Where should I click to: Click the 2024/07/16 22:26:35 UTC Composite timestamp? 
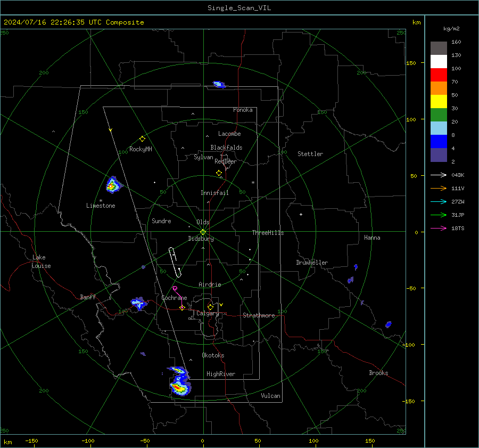pos(73,22)
